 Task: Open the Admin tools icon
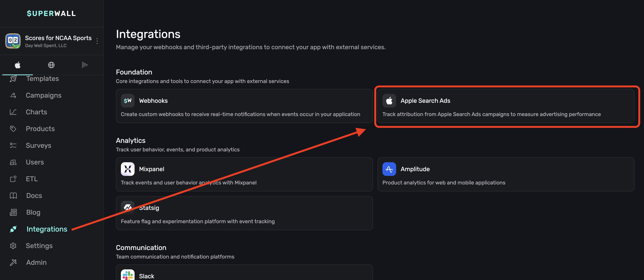13,263
